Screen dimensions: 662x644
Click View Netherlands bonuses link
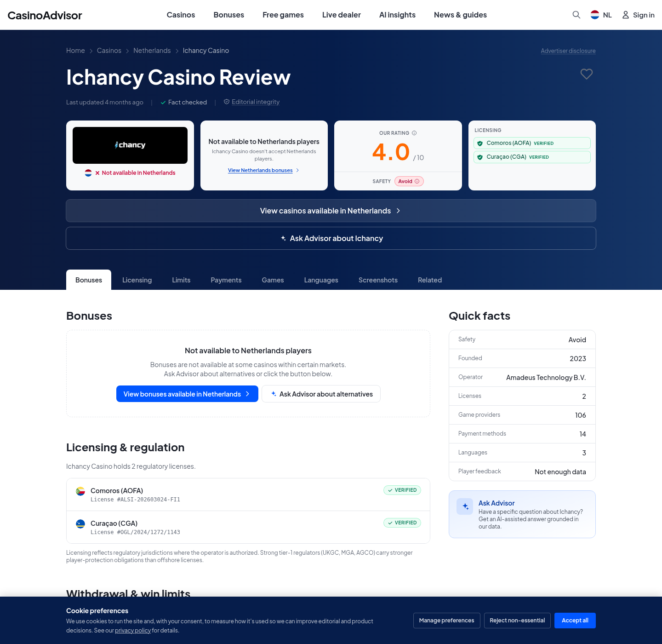263,170
